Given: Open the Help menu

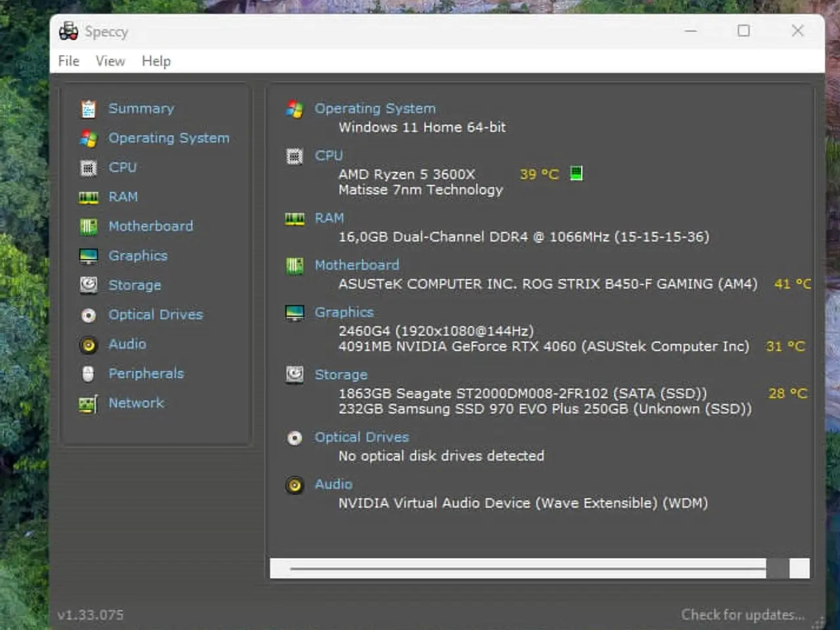Looking at the screenshot, I should tap(156, 61).
